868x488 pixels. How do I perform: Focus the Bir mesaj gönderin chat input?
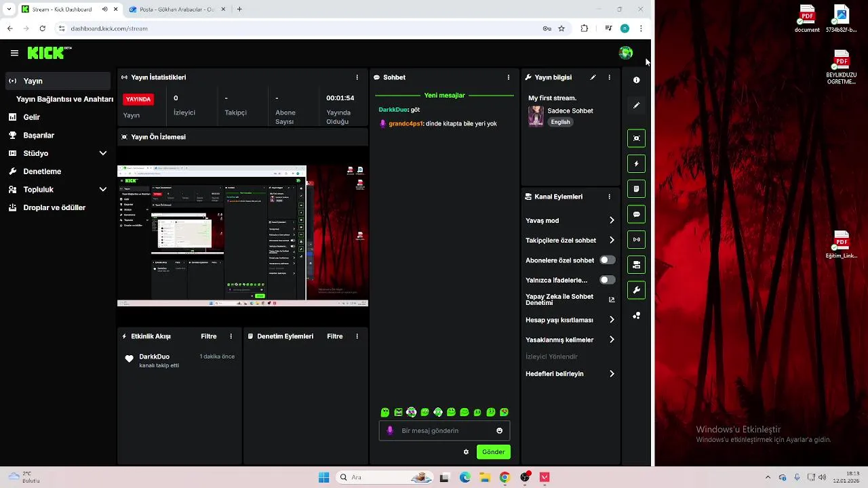(444, 430)
